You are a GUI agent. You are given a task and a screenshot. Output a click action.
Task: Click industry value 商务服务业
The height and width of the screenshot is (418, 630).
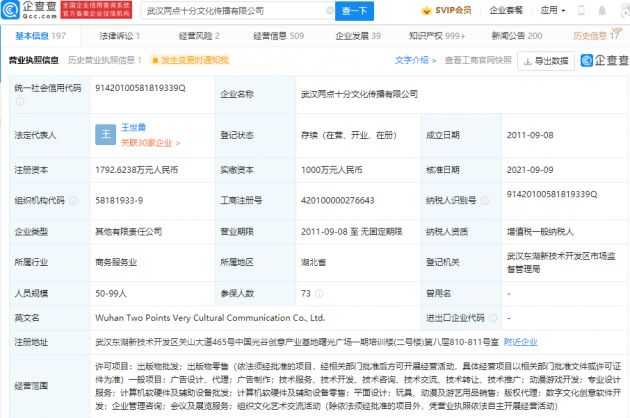[116, 262]
